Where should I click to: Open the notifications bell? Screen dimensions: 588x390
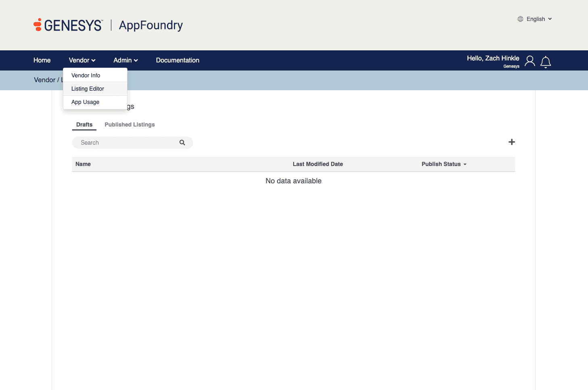pos(545,62)
